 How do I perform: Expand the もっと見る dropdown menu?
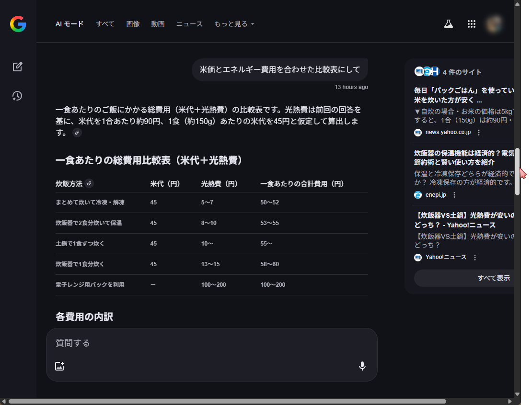[x=234, y=24]
